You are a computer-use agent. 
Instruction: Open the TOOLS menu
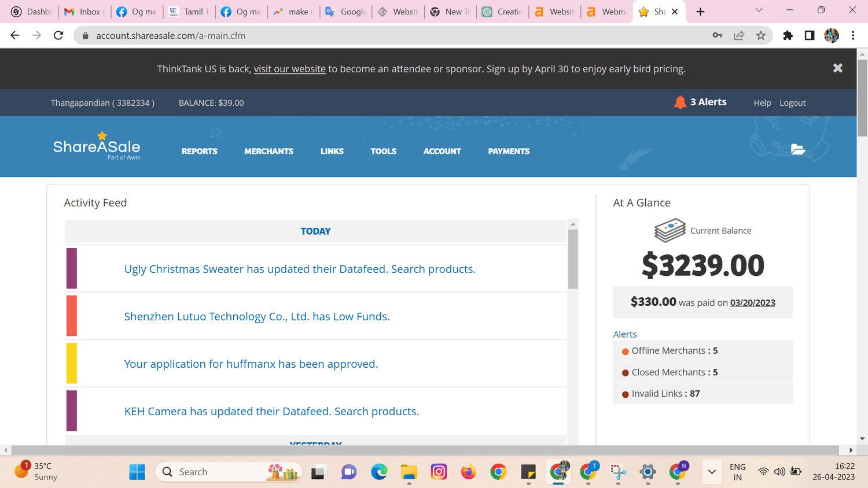tap(384, 151)
